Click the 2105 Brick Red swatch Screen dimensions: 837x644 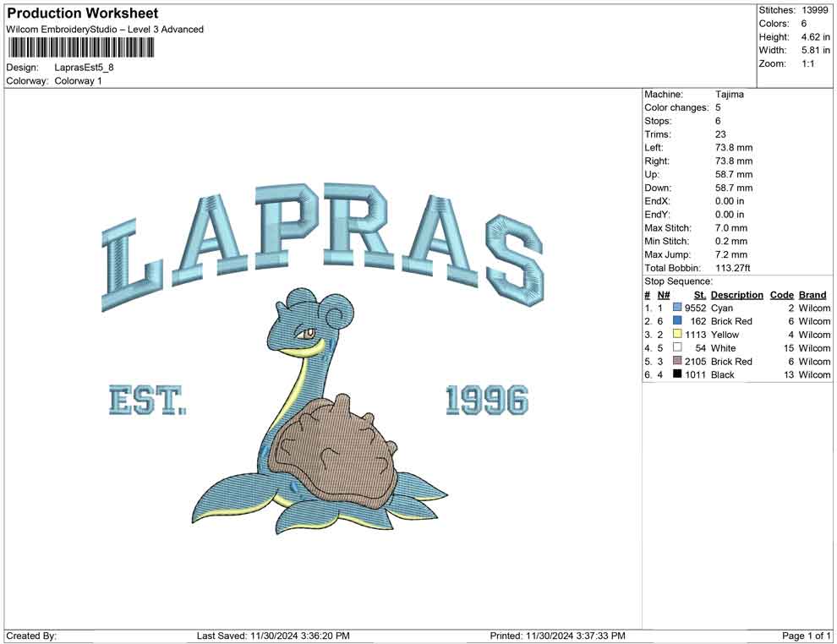(677, 361)
